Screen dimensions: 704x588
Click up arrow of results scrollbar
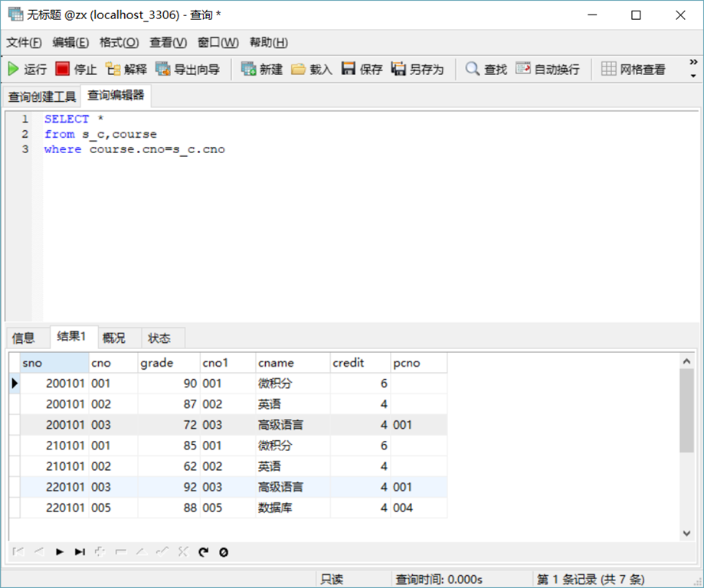pos(686,361)
